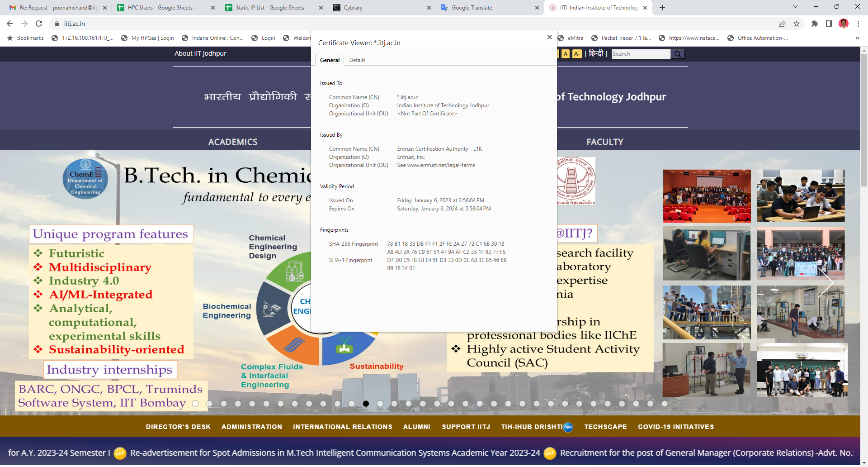Open the Chrome three-dot menu

[858, 24]
